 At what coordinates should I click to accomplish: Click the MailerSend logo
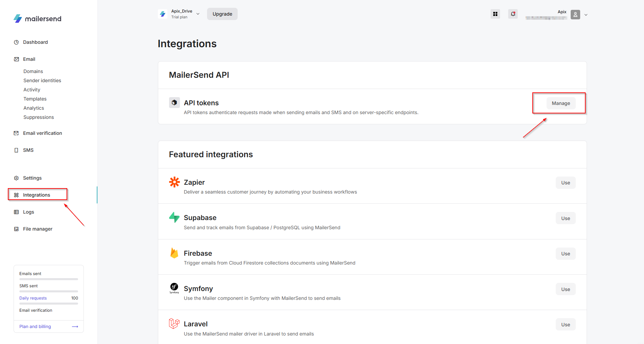(x=37, y=19)
